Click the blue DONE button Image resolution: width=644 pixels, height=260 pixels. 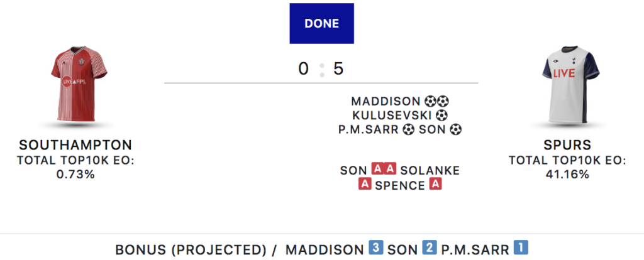click(x=321, y=24)
